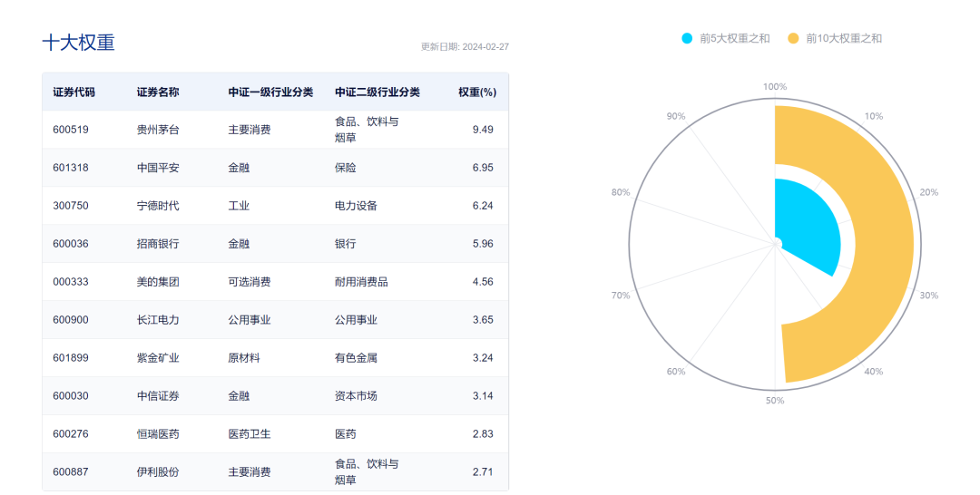The image size is (980, 495).
Task: Click the yellow legend dot
Action: 793,38
